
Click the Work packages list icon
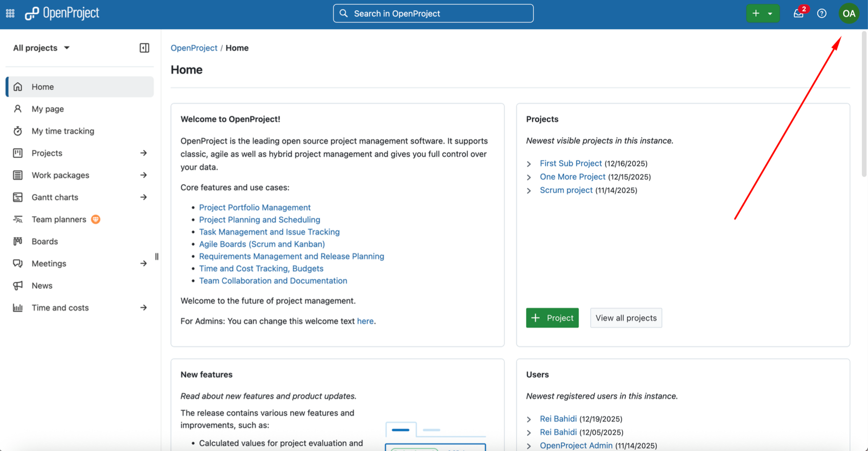point(18,175)
